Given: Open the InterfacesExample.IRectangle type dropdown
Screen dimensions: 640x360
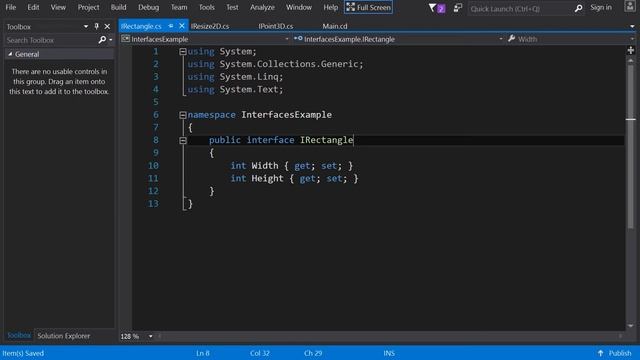Looking at the screenshot, I should click(398, 39).
